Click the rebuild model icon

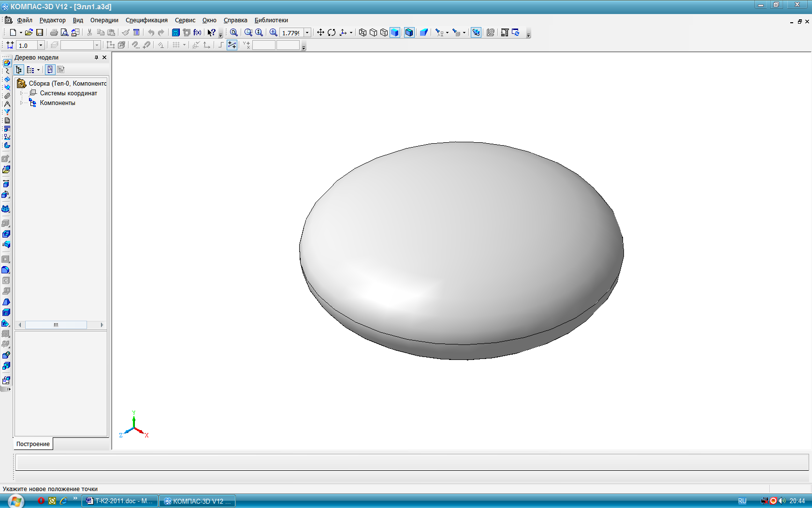516,32
